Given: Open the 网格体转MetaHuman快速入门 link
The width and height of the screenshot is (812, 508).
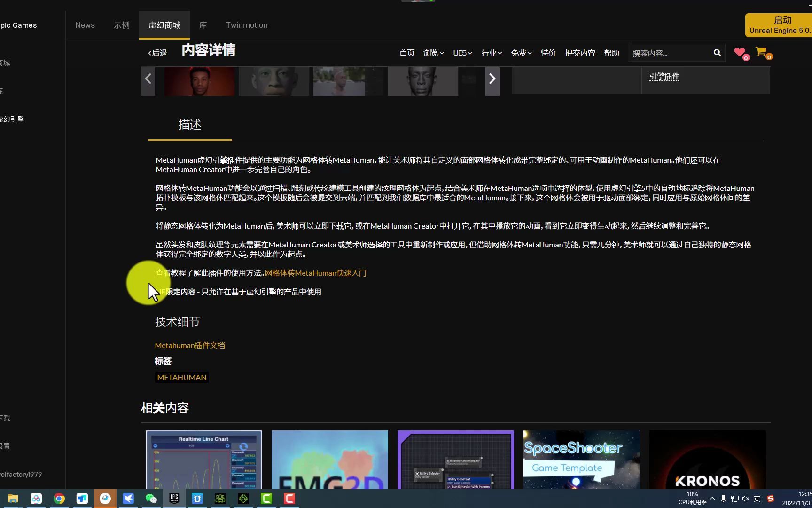Looking at the screenshot, I should click(x=315, y=273).
